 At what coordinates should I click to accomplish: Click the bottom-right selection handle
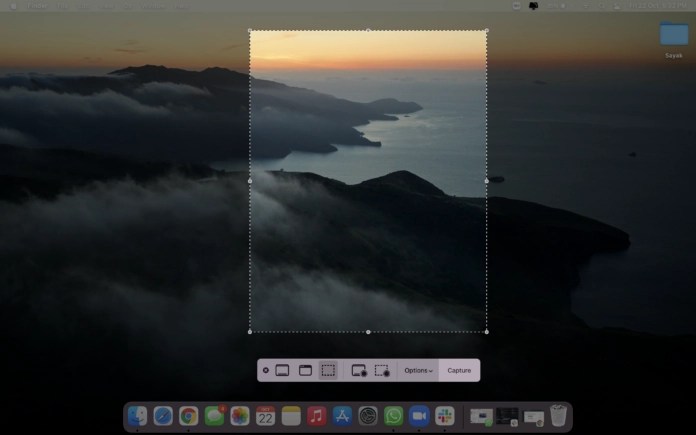coord(486,332)
